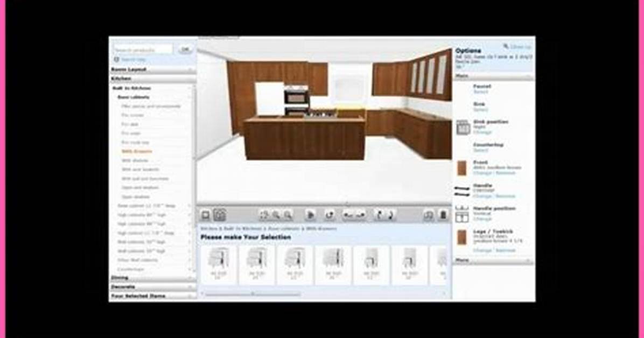Click the handle position diagram icon

pyautogui.click(x=462, y=214)
